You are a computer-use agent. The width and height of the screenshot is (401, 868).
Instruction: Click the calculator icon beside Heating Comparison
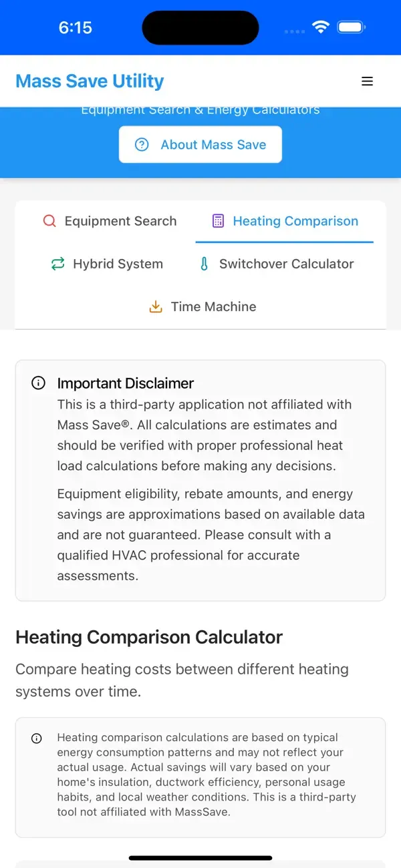pos(217,220)
